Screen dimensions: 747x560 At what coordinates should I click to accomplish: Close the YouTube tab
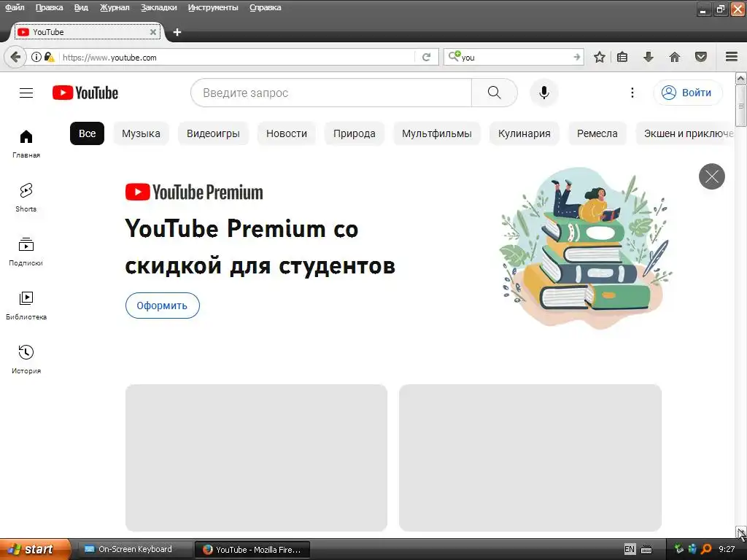[x=153, y=32]
